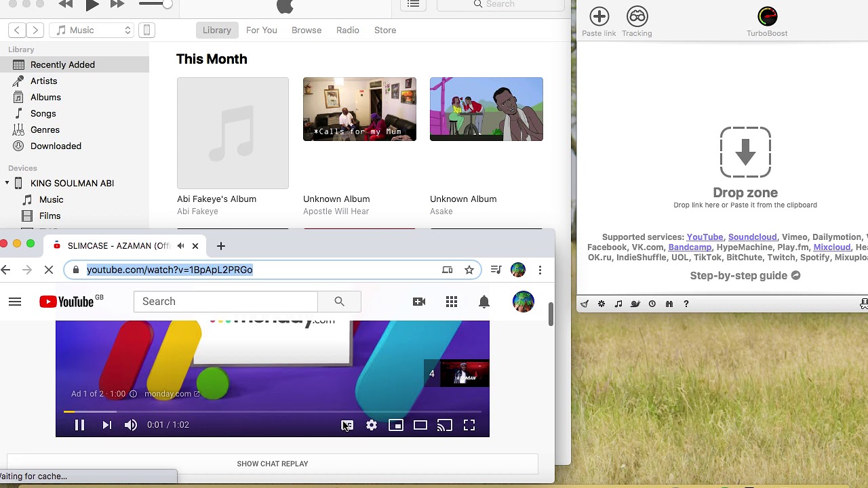Mute the YouTube player volume
This screenshot has height=488, width=868.
pyautogui.click(x=131, y=425)
